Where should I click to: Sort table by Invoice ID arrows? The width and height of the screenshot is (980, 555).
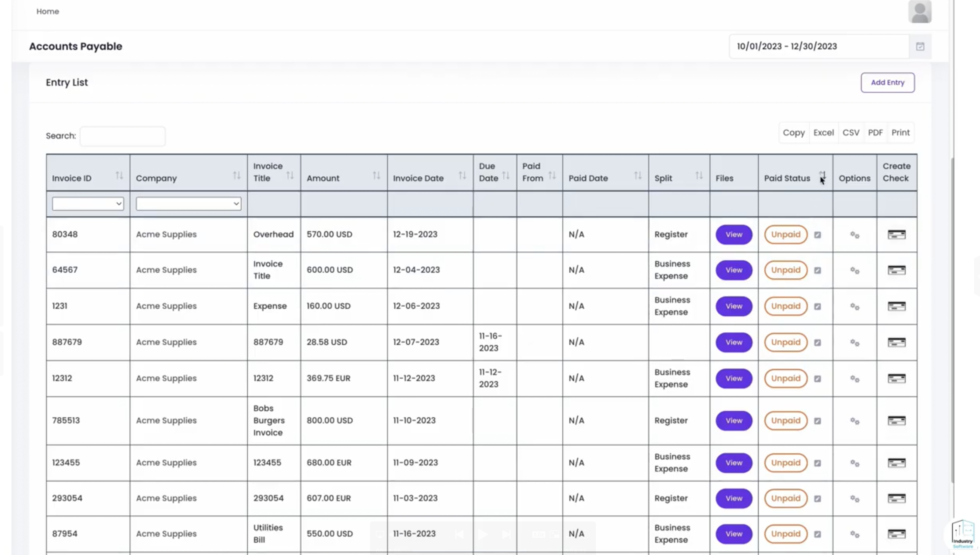click(x=119, y=175)
